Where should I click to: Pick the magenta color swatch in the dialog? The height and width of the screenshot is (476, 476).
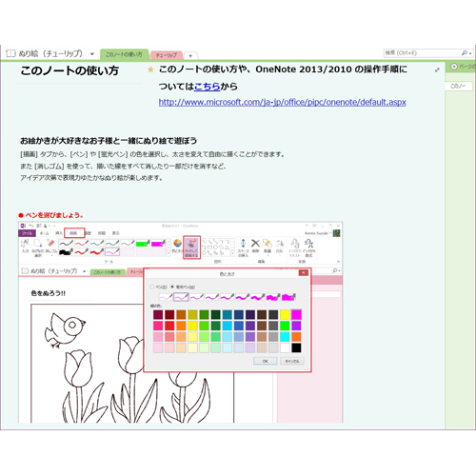(296, 314)
